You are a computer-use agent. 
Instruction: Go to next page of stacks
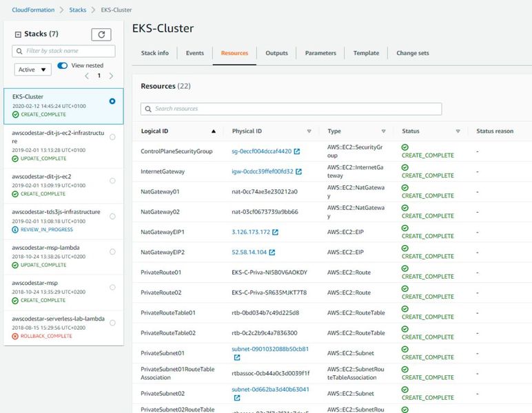tap(111, 76)
